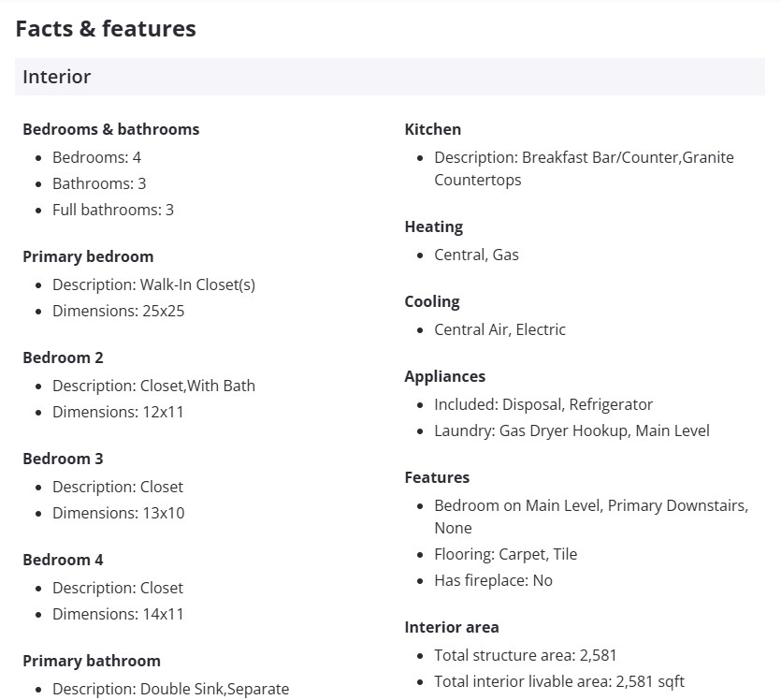Click the Kitchen heading
781x700 pixels.
pos(432,129)
